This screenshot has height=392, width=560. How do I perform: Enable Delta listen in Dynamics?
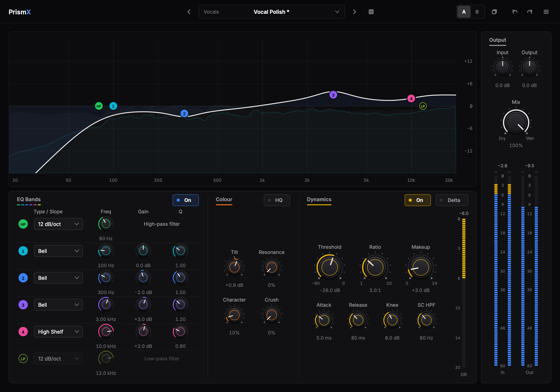click(x=451, y=200)
